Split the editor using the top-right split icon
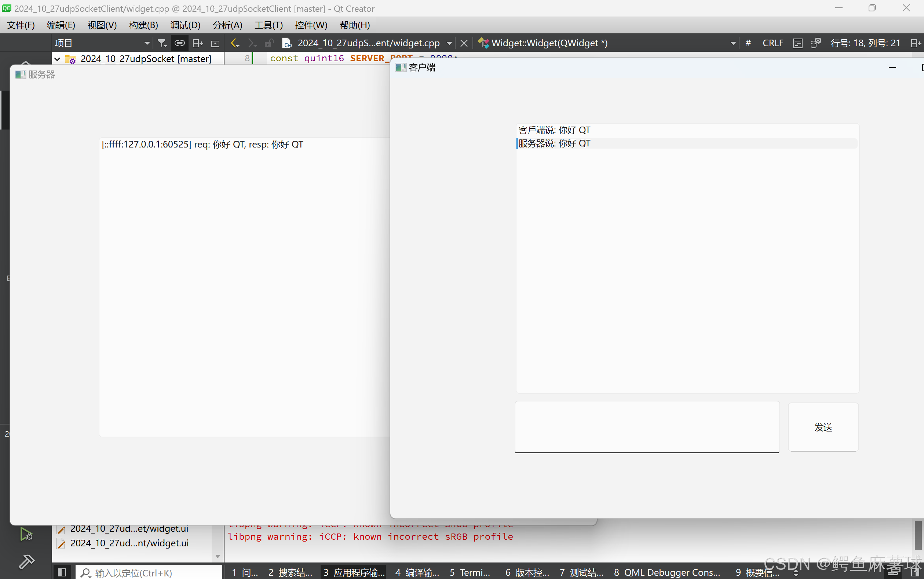The image size is (924, 579). (916, 43)
